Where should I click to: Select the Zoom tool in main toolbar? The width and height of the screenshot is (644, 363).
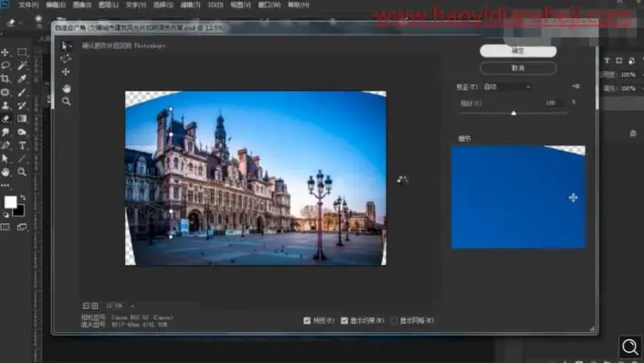tap(22, 172)
